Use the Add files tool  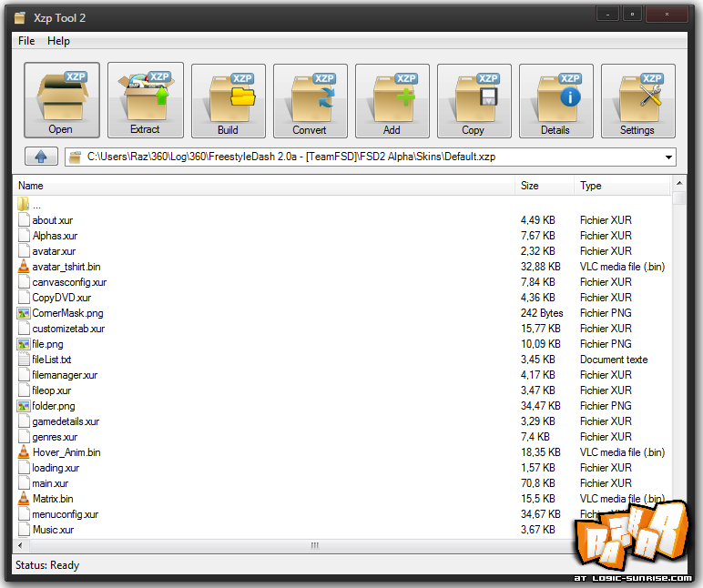pyautogui.click(x=392, y=101)
